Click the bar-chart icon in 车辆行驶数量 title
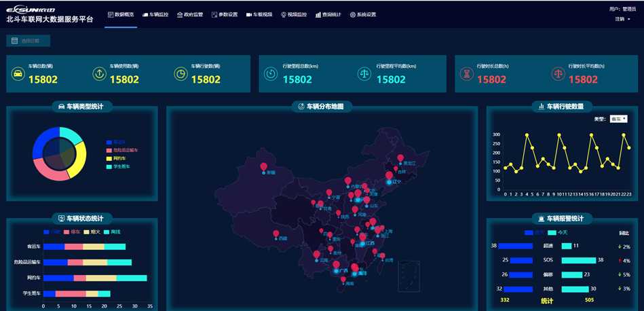 pos(541,107)
